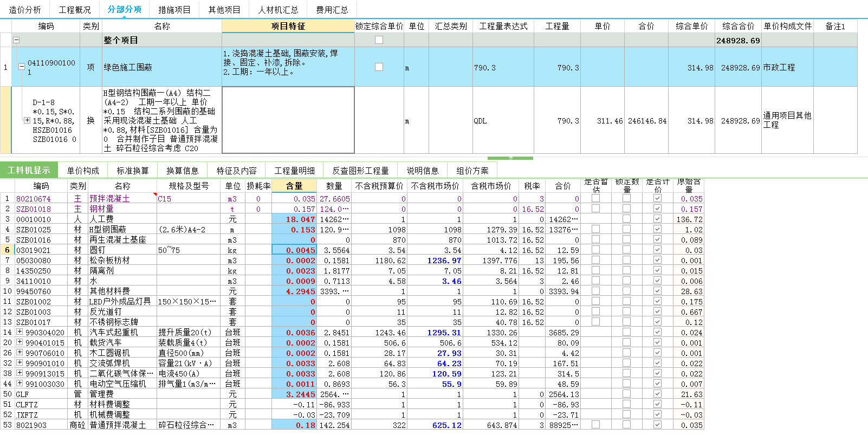Open the 人材机汇总 tab
The width and height of the screenshot is (868, 435).
click(278, 10)
